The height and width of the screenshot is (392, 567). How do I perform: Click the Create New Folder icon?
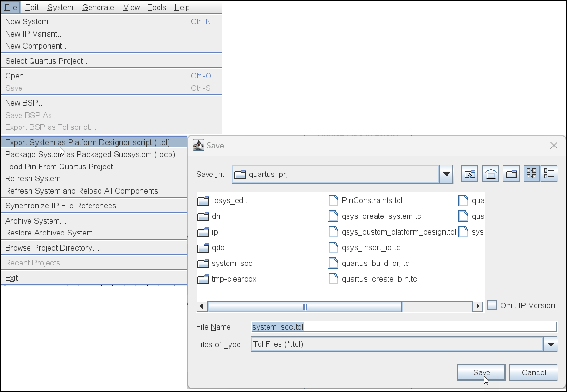click(x=511, y=174)
